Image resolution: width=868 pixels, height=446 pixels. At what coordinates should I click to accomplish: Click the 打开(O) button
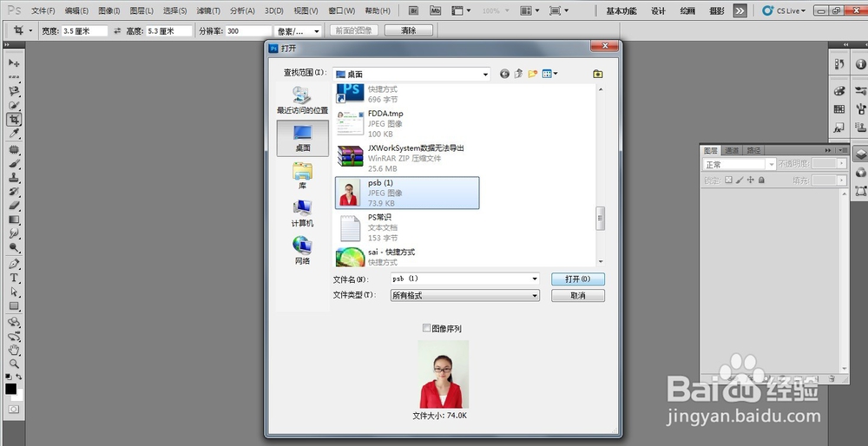coord(578,279)
